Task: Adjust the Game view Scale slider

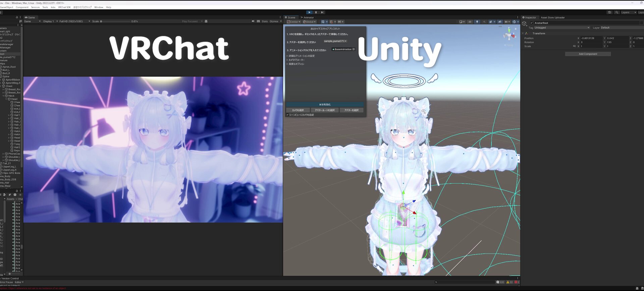Action: (x=115, y=21)
